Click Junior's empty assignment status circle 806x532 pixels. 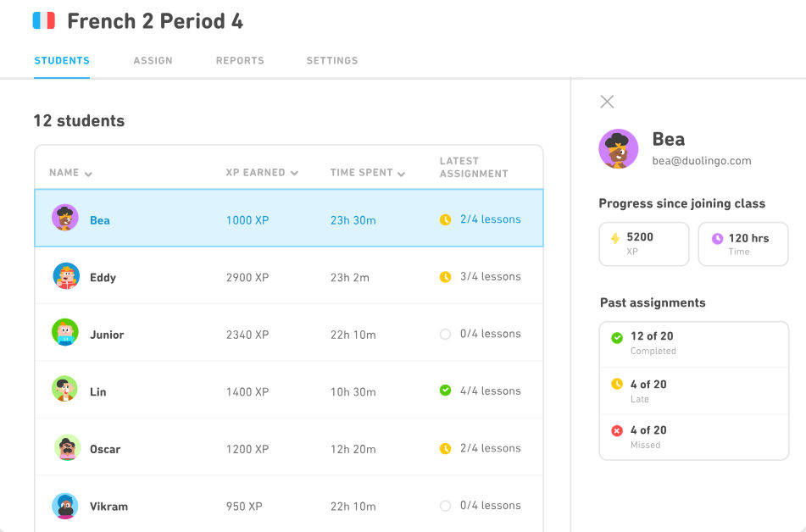click(x=445, y=334)
